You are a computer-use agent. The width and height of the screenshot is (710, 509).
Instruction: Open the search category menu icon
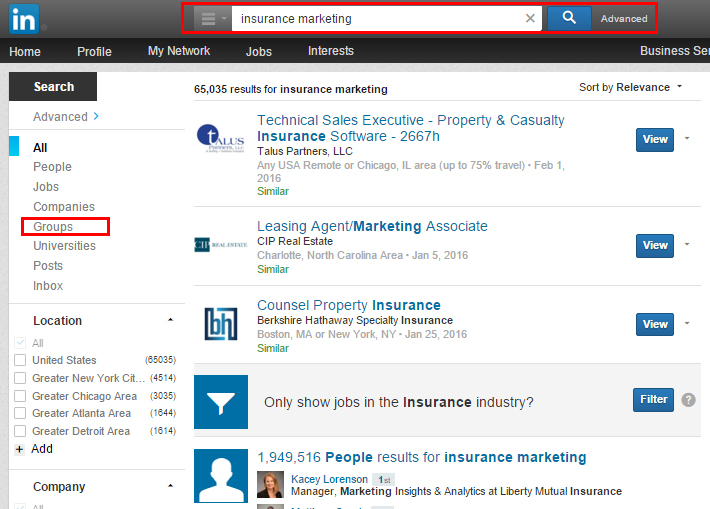212,19
